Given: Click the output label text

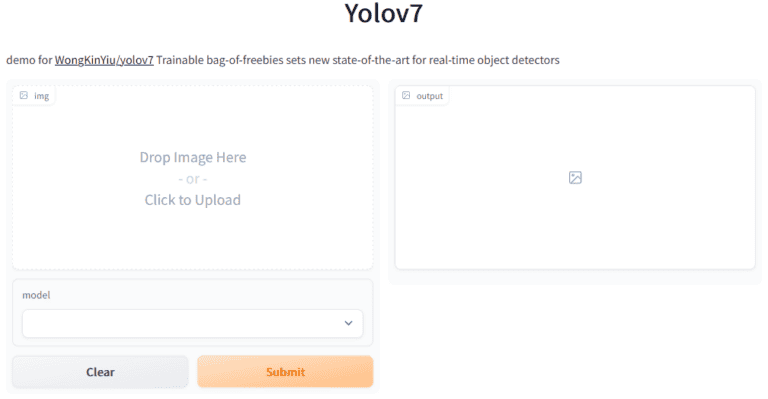Looking at the screenshot, I should [x=430, y=96].
